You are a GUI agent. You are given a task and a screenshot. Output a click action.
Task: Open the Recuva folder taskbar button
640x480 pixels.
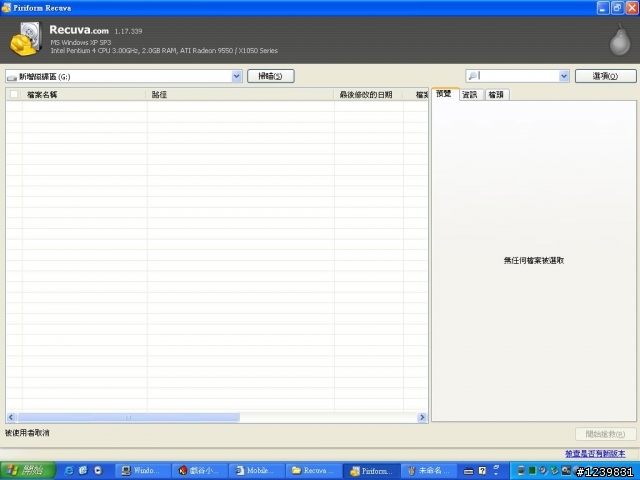[x=314, y=471]
